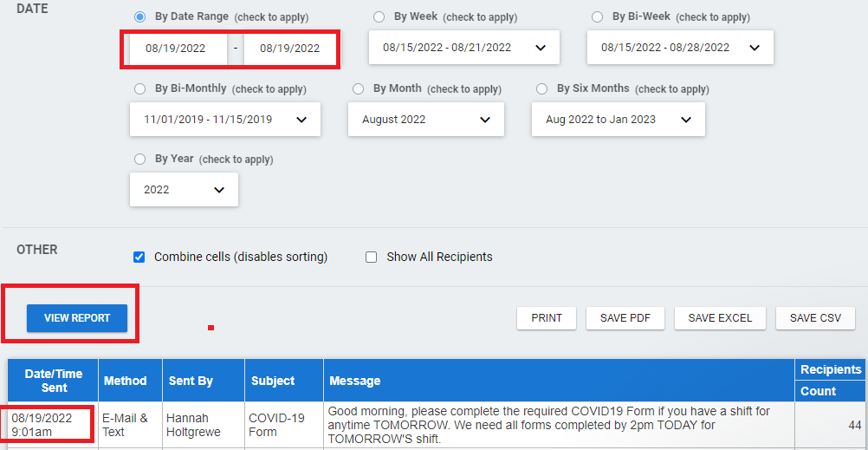Select the By Date Range radio button
The width and height of the screenshot is (868, 450).
(140, 17)
